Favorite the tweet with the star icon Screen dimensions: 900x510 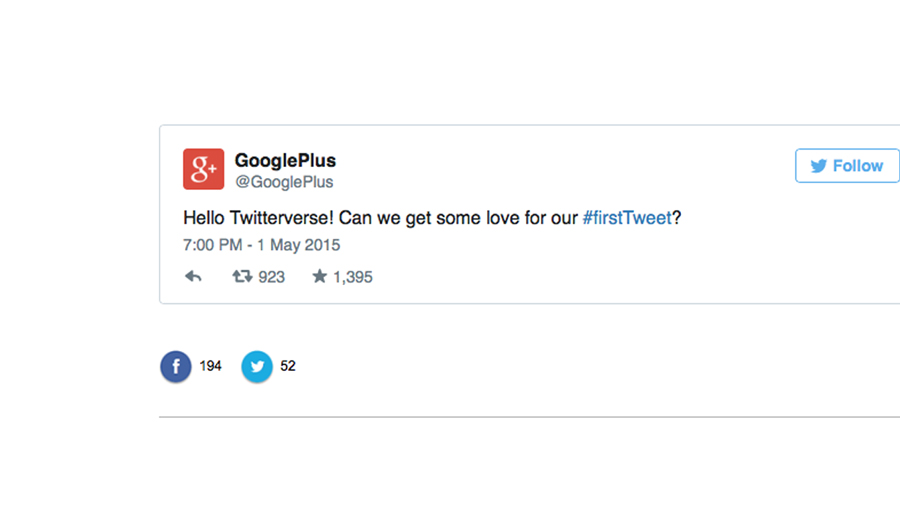320,277
